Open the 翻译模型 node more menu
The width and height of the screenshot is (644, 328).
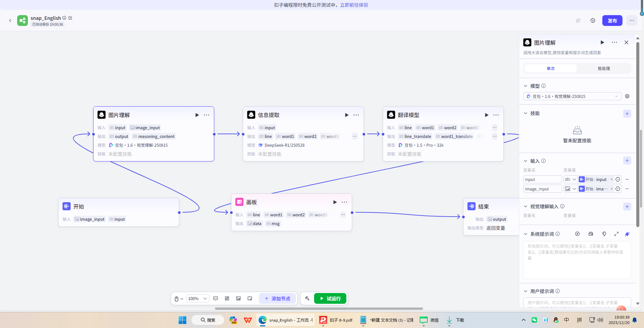(496, 115)
